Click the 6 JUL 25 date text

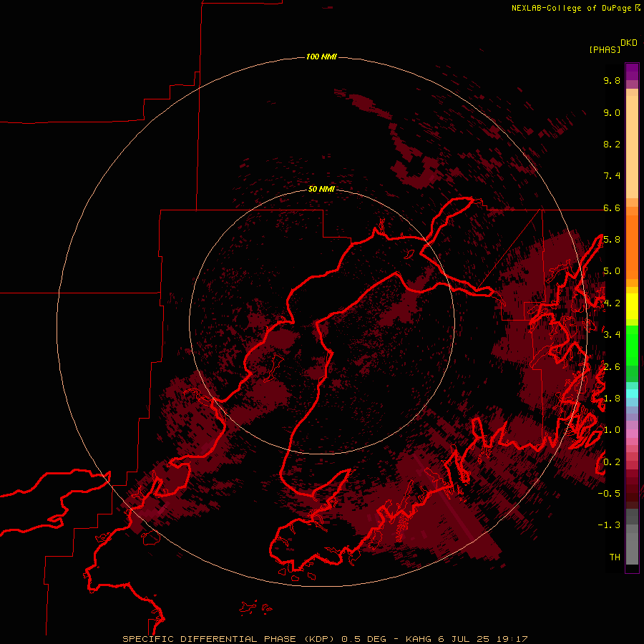tap(464, 639)
